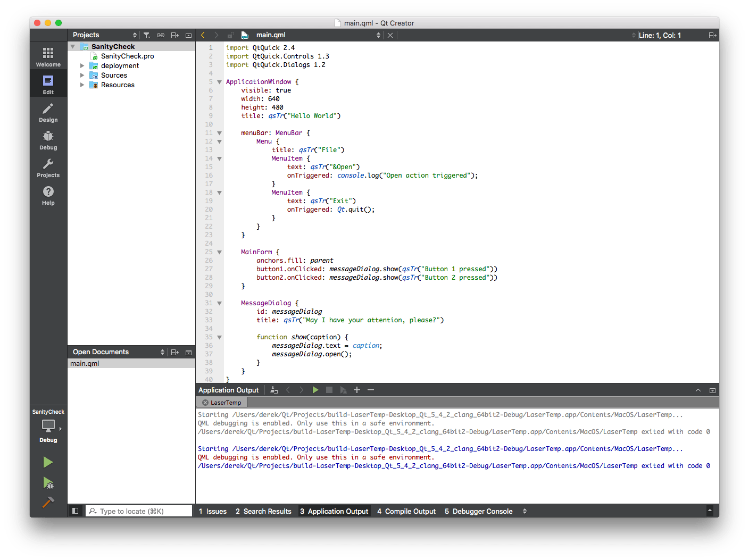Navigate back using the yellow left arrow
The image size is (749, 560).
coord(203,35)
